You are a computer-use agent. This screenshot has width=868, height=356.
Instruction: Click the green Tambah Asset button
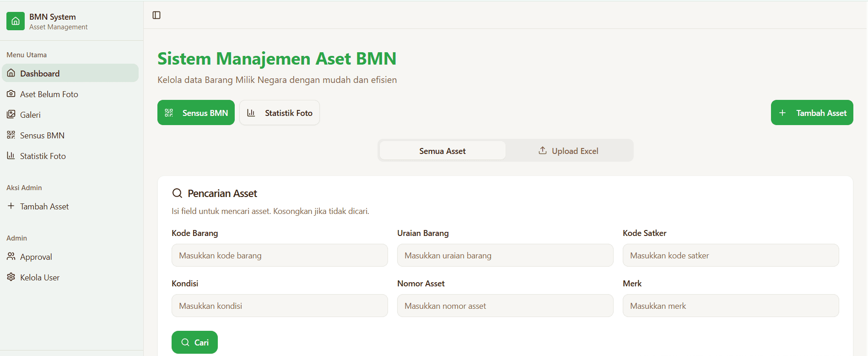tap(812, 113)
